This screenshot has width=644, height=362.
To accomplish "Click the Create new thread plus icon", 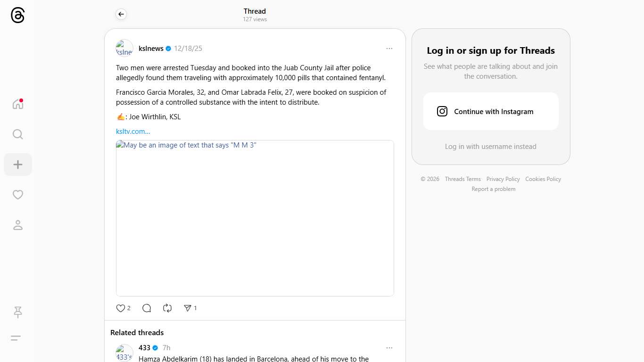I will coord(18,165).
